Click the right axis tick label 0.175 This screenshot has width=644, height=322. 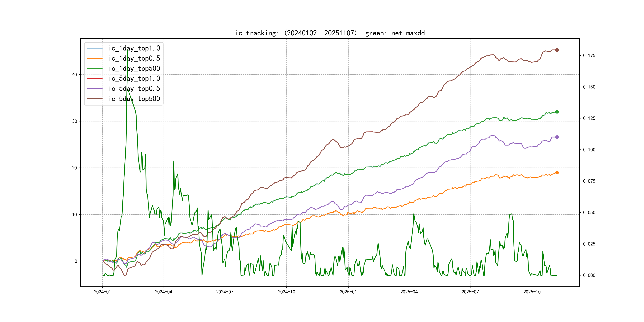click(589, 55)
